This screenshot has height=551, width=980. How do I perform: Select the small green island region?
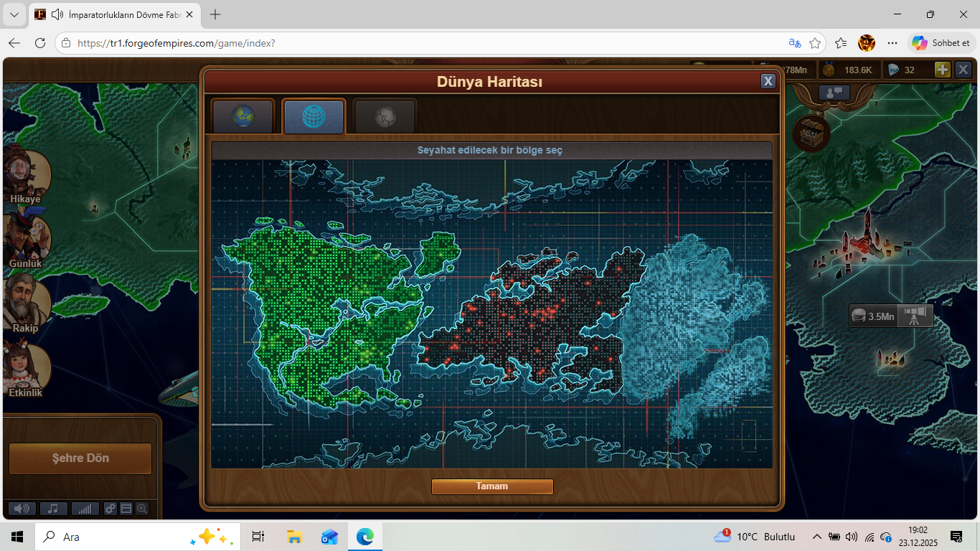tap(438, 253)
